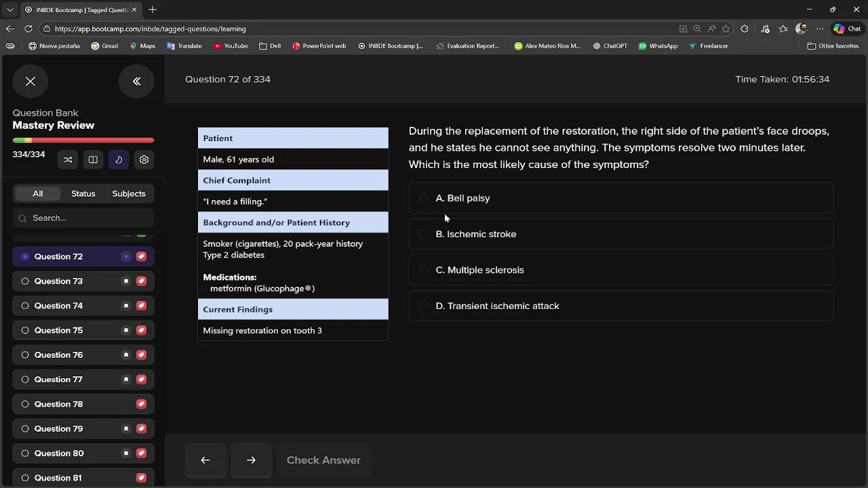Open question bank settings gear
This screenshot has height=488, width=868.
tap(144, 160)
